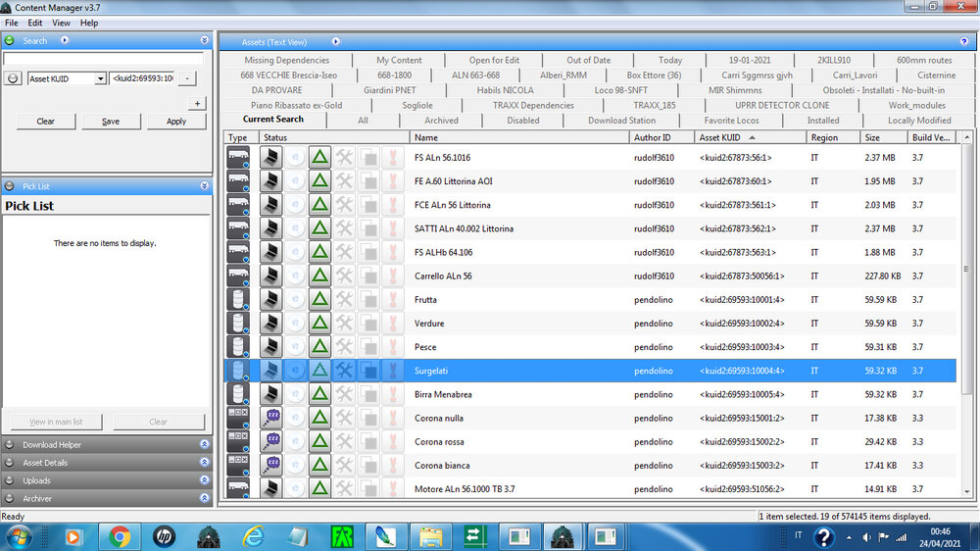This screenshot has width=980, height=551.
Task: Click the type icon for Carrello ALn 56
Action: coord(238,275)
